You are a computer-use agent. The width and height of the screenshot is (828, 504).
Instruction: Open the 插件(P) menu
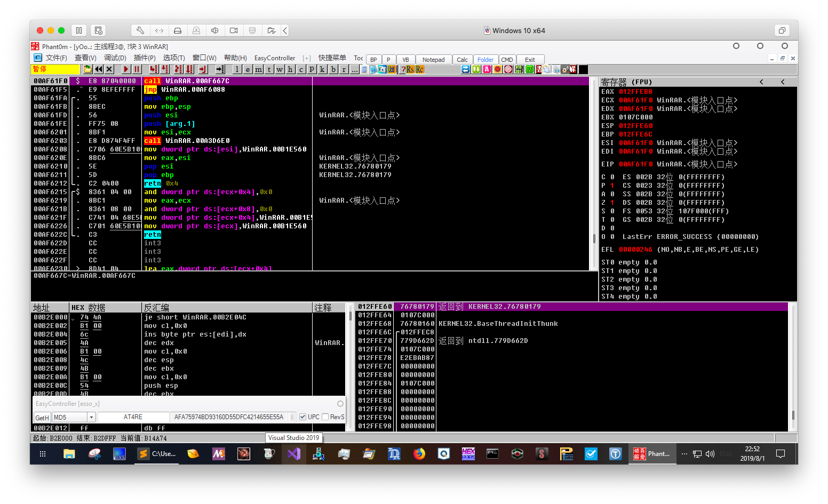pyautogui.click(x=145, y=58)
